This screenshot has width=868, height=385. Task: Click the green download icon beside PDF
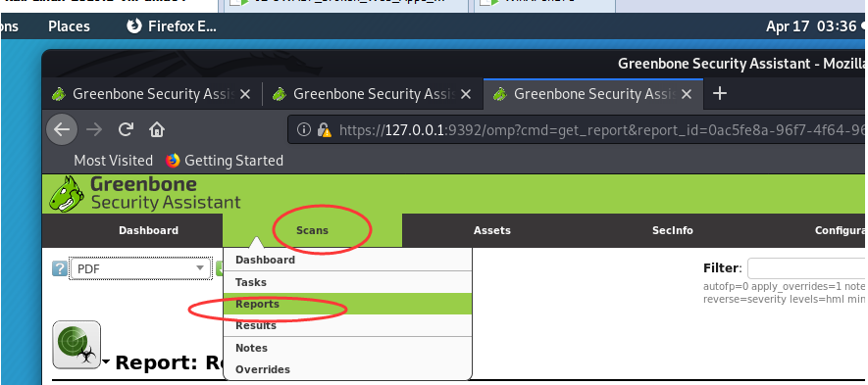pyautogui.click(x=220, y=268)
